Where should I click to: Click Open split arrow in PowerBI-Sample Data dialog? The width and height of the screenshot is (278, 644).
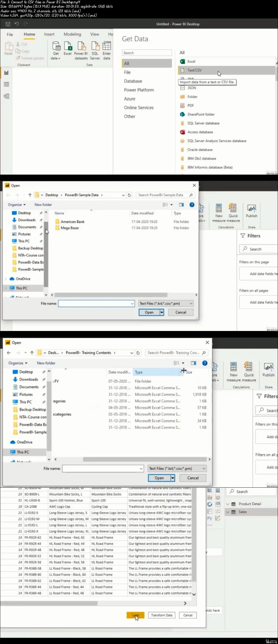(162, 312)
